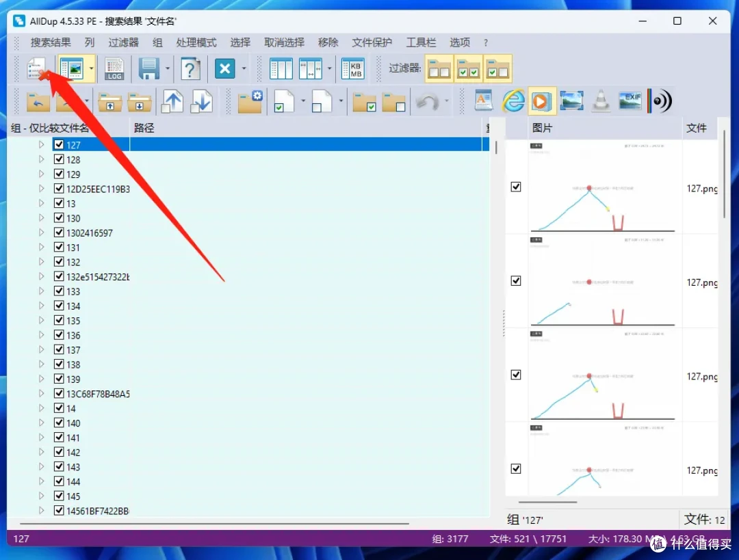The height and width of the screenshot is (560, 739).
Task: Expand the group 14 tree node
Action: (x=42, y=408)
